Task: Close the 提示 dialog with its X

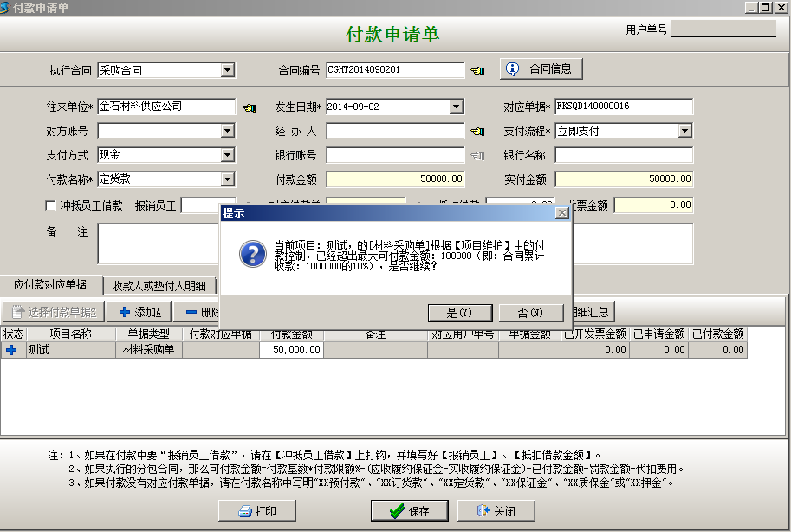Action: (561, 212)
